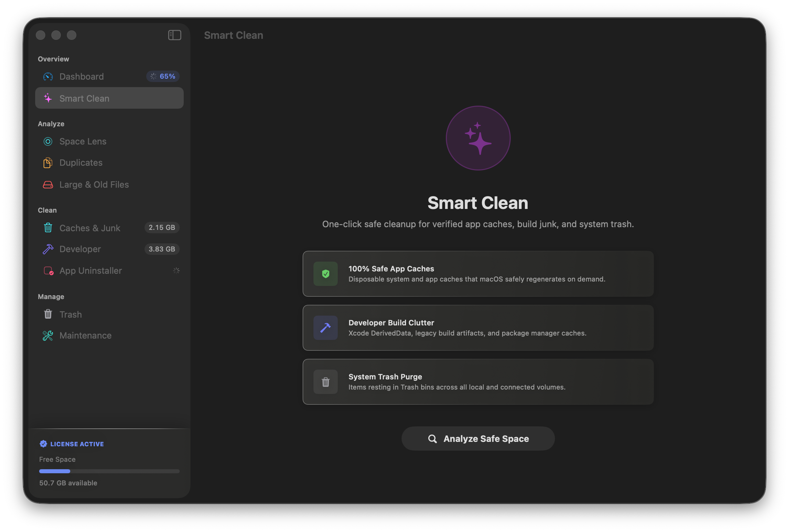Click the Free Space label
The height and width of the screenshot is (532, 789).
[57, 459]
